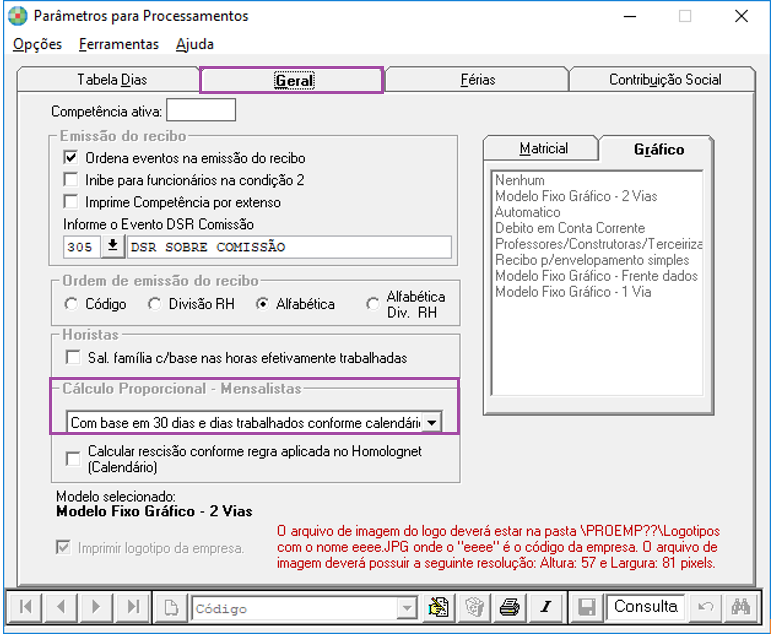The height and width of the screenshot is (638, 772).
Task: Click the new document icon in toolbar
Action: point(171,607)
